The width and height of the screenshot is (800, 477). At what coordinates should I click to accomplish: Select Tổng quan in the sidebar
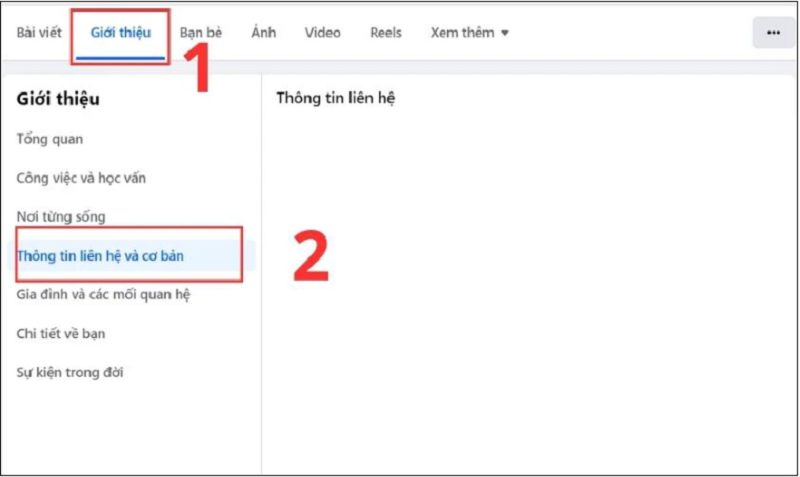pyautogui.click(x=49, y=139)
